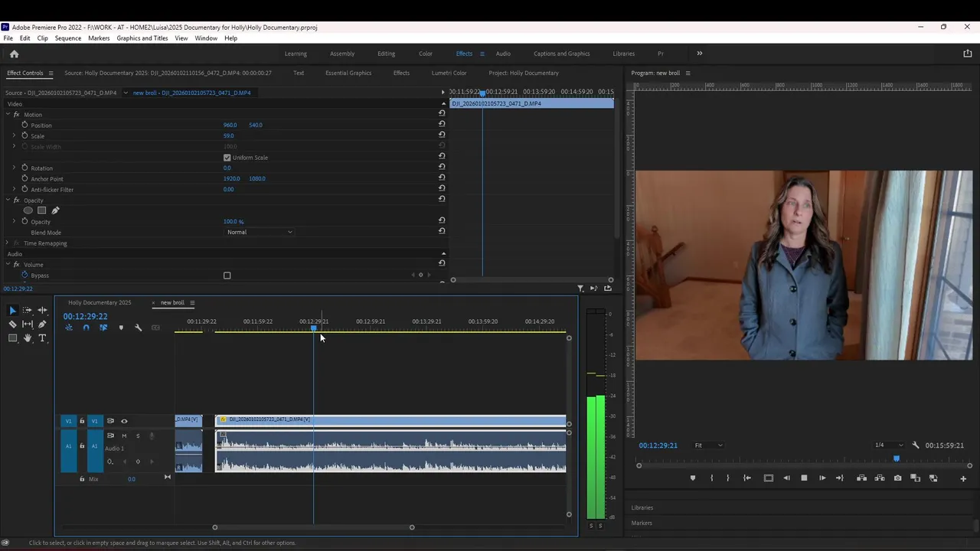Select the Razor tool in the tools panel
This screenshot has height=551, width=980.
tap(12, 324)
